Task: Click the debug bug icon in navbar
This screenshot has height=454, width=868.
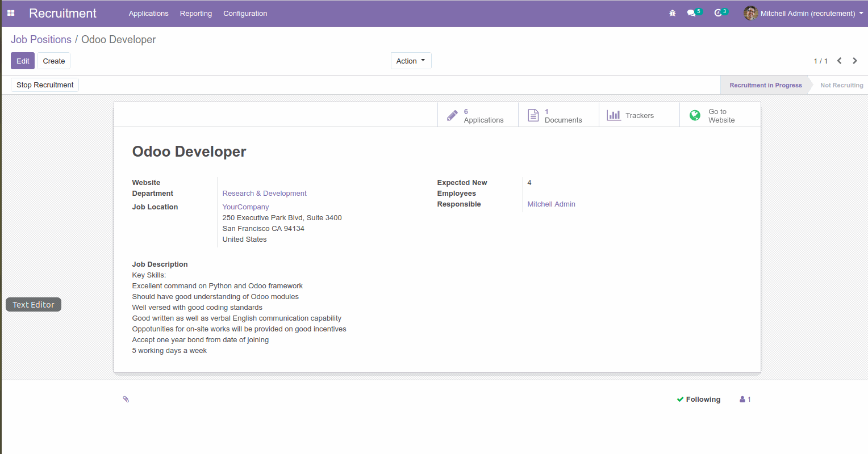Action: pyautogui.click(x=673, y=13)
